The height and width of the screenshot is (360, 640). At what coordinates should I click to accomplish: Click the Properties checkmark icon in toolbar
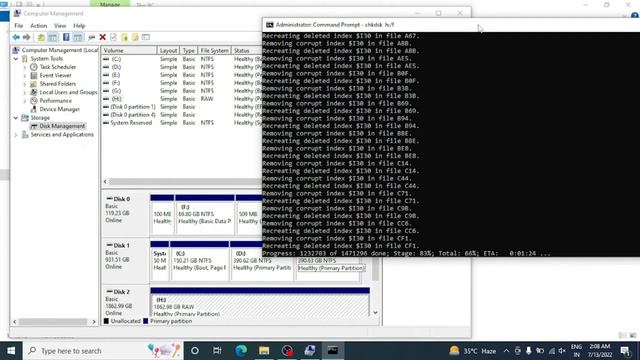(113, 37)
